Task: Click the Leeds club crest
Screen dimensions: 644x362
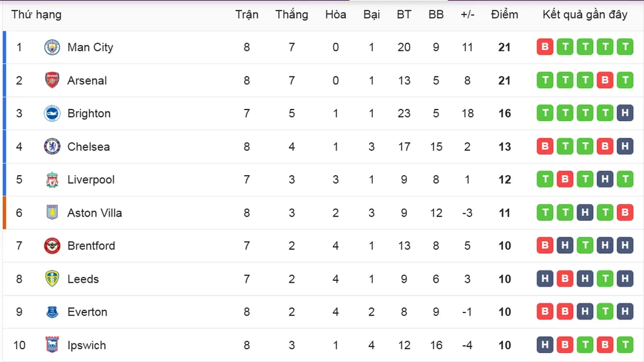Action: tap(52, 279)
